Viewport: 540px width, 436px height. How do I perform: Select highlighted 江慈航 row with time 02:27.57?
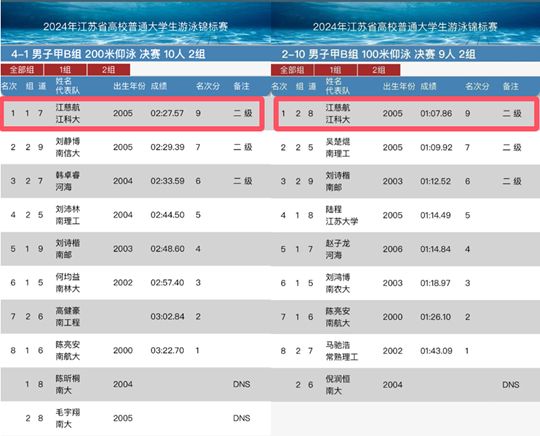click(133, 113)
